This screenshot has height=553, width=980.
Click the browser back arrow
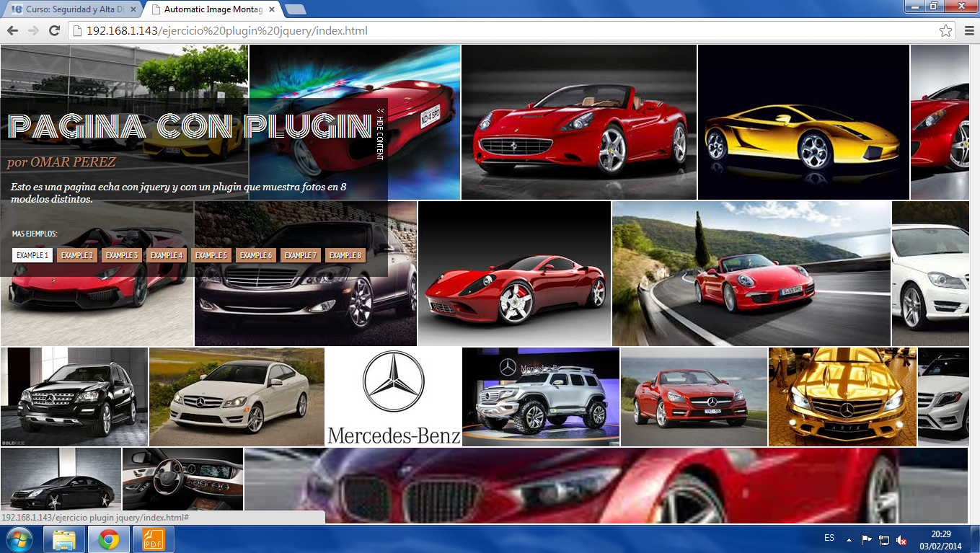[12, 31]
